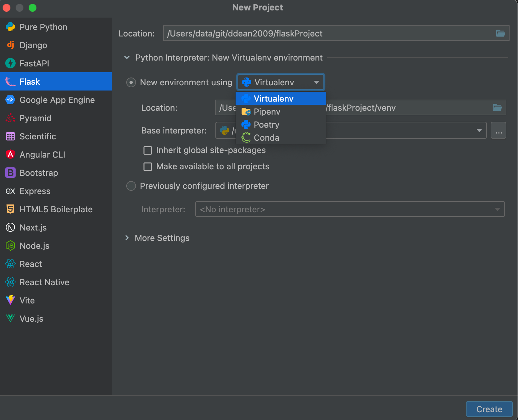The width and height of the screenshot is (518, 420).
Task: Choose Pipenv from the environment dropdown list
Action: pyautogui.click(x=267, y=112)
